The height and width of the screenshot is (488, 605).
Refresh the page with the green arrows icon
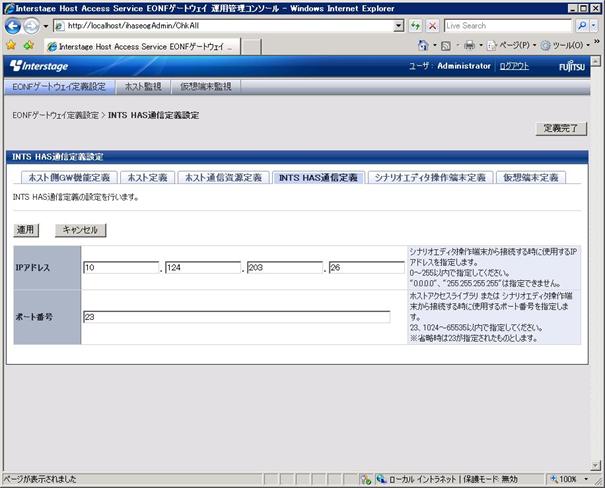click(416, 26)
